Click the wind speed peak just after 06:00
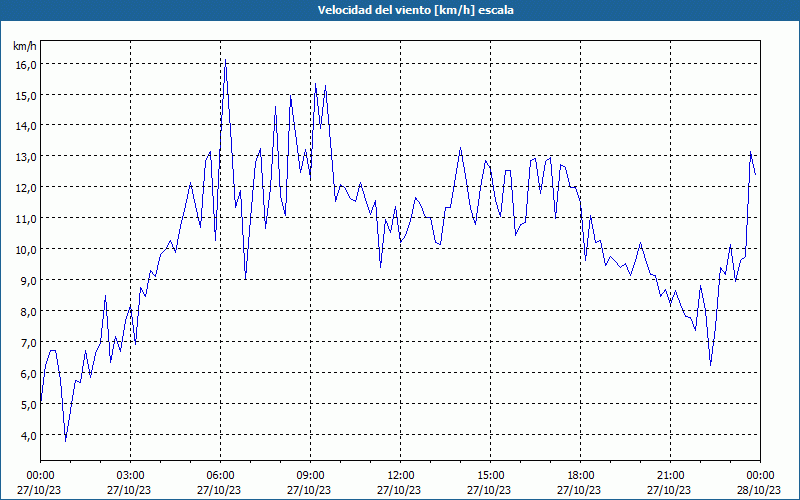800x500 pixels. pyautogui.click(x=225, y=60)
